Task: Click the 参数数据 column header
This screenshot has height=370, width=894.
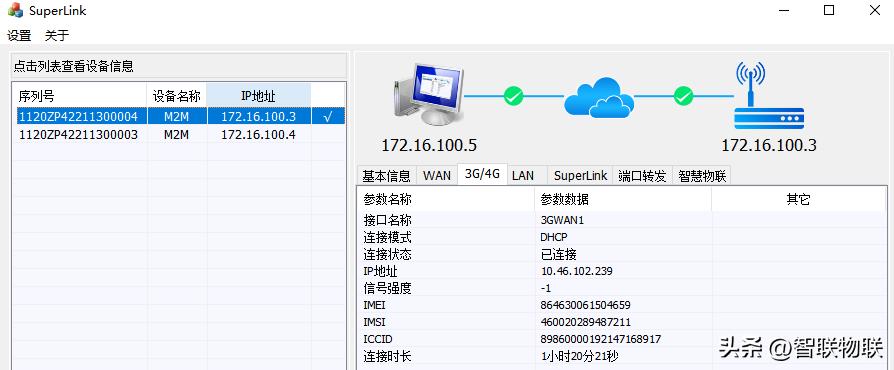Action: pyautogui.click(x=623, y=200)
